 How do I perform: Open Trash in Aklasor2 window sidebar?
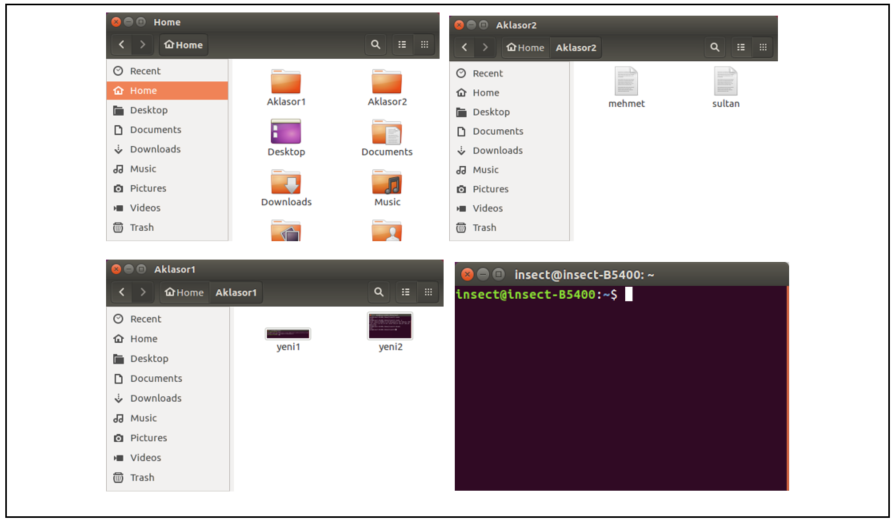[510, 227]
